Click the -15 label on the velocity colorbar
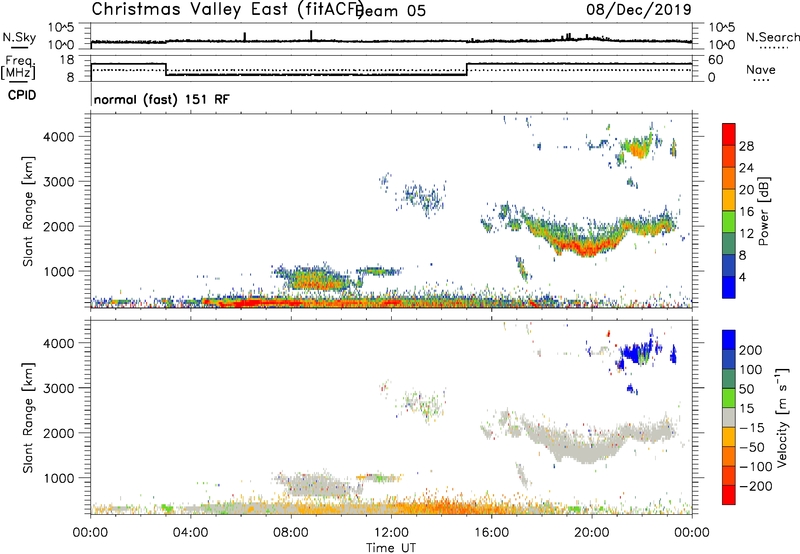This screenshot has height=554, width=800. tap(752, 427)
